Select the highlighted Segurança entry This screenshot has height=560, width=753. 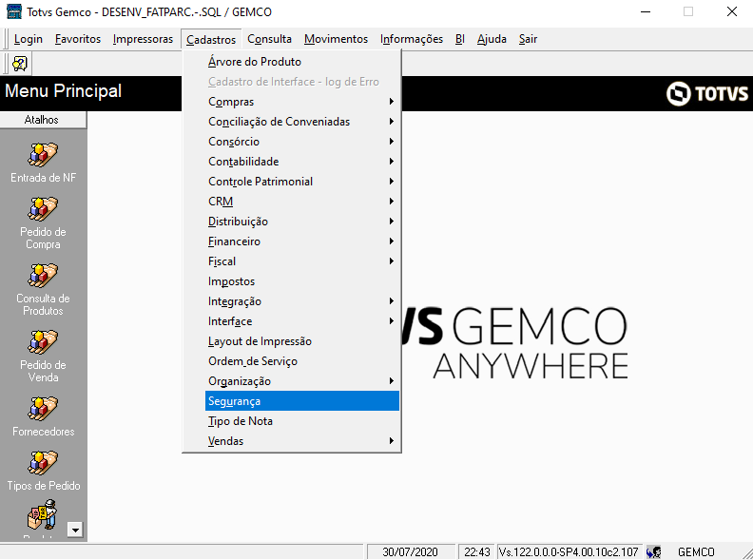pyautogui.click(x=302, y=401)
